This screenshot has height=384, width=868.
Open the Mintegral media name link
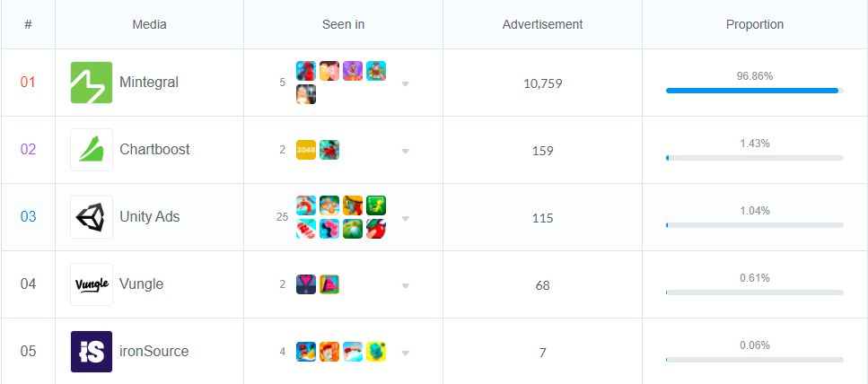pyautogui.click(x=149, y=83)
